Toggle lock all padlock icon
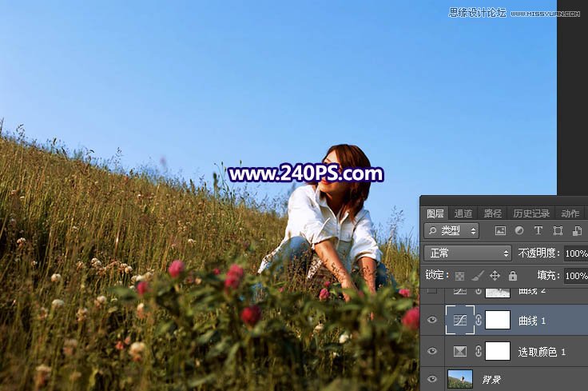The height and width of the screenshot is (391, 588). [x=513, y=276]
